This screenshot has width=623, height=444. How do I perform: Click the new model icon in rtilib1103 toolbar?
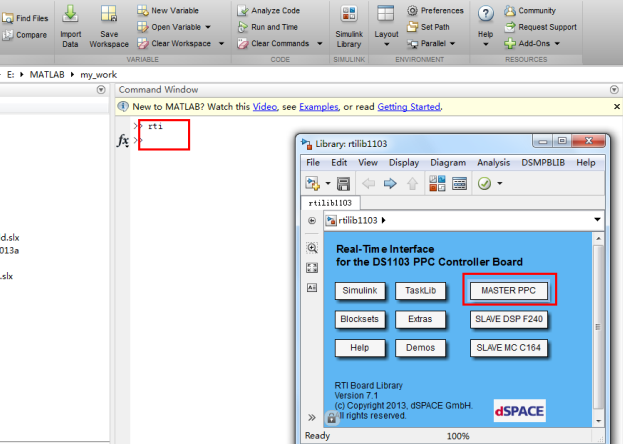pyautogui.click(x=312, y=184)
